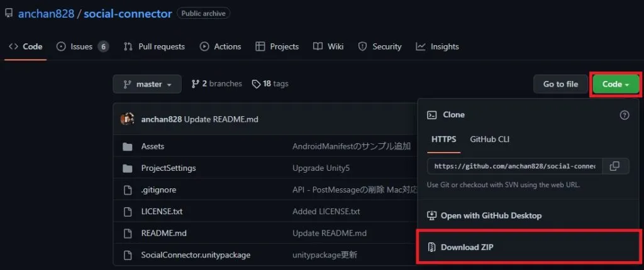This screenshot has width=644, height=270.
Task: Click the ProjectSettings folder icon
Action: coord(128,168)
